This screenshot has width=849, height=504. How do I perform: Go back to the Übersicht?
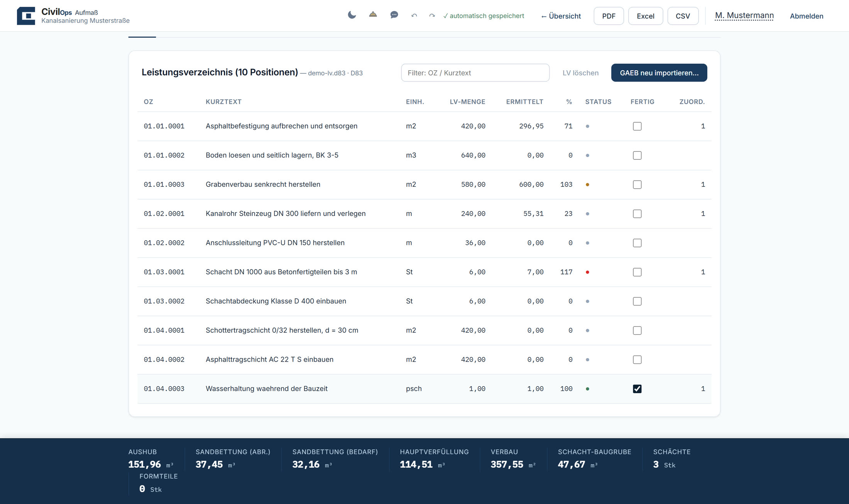(x=561, y=16)
